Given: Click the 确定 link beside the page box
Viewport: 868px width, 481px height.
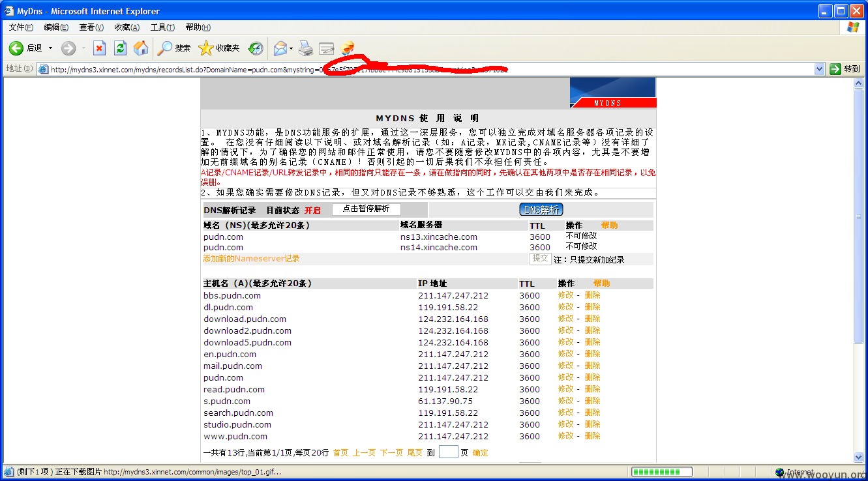Looking at the screenshot, I should [480, 452].
